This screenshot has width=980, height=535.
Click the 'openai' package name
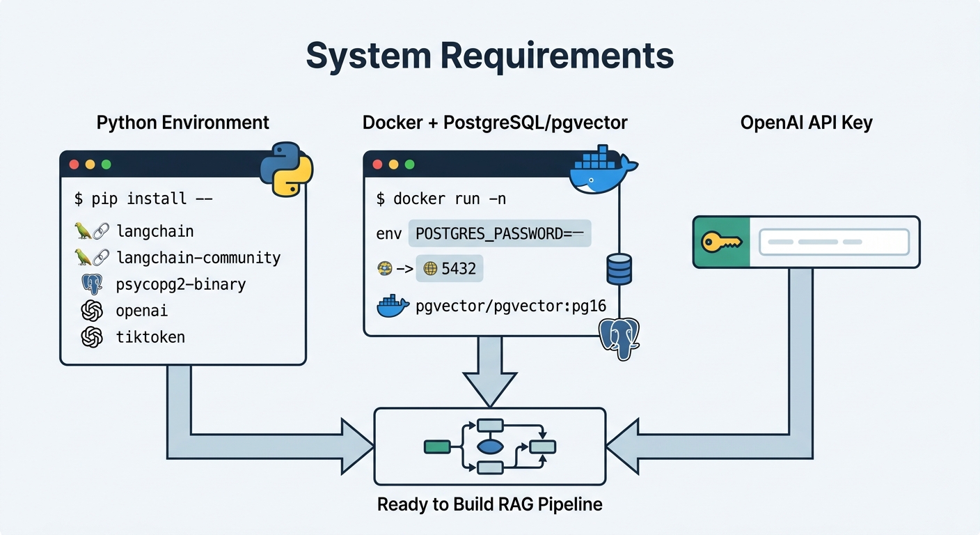(x=142, y=311)
